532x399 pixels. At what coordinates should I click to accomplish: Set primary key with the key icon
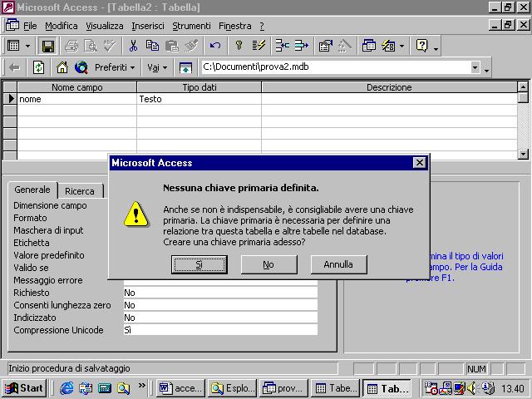pos(239,46)
